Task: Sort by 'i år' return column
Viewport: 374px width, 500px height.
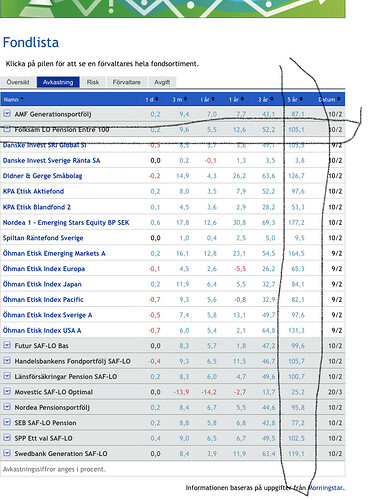Action: coord(207,99)
